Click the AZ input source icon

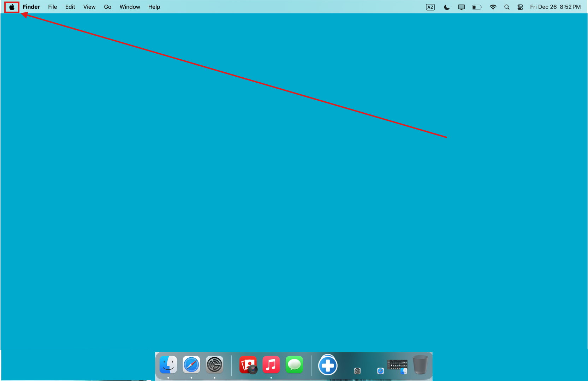tap(430, 7)
